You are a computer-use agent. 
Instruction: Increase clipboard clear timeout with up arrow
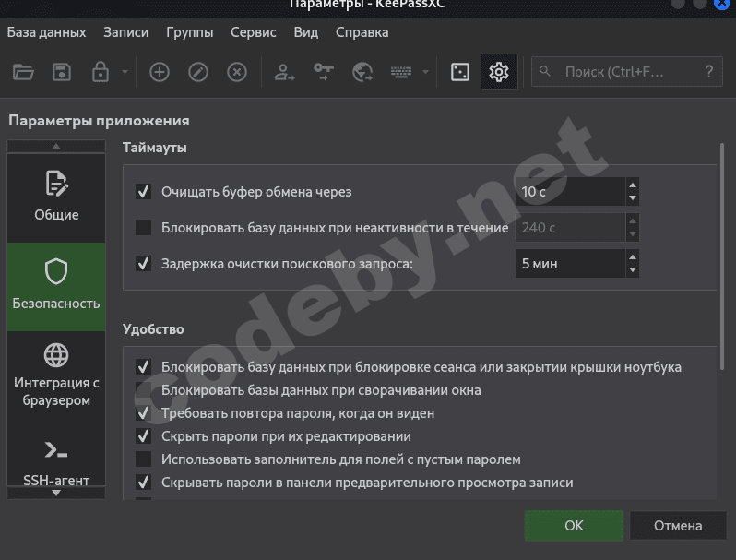tap(633, 185)
